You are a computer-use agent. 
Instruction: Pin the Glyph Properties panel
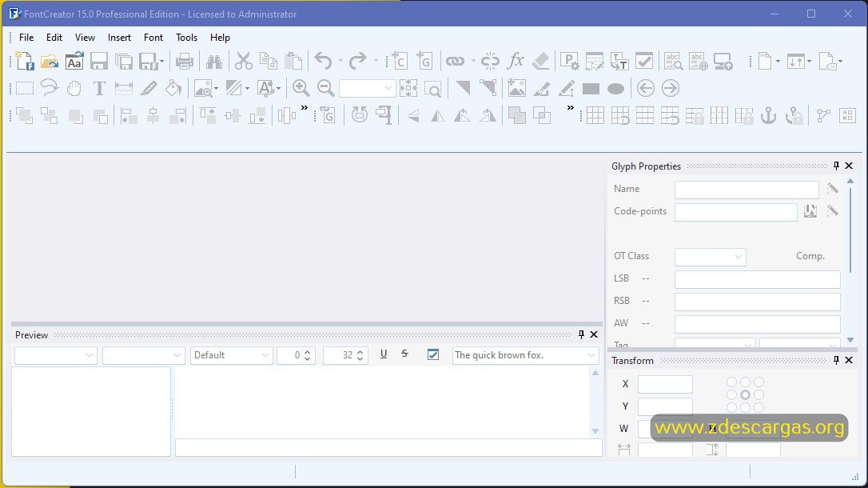point(836,166)
